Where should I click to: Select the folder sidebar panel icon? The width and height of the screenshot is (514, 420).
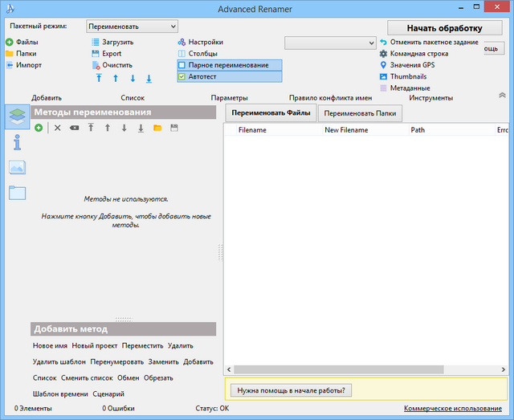point(17,192)
